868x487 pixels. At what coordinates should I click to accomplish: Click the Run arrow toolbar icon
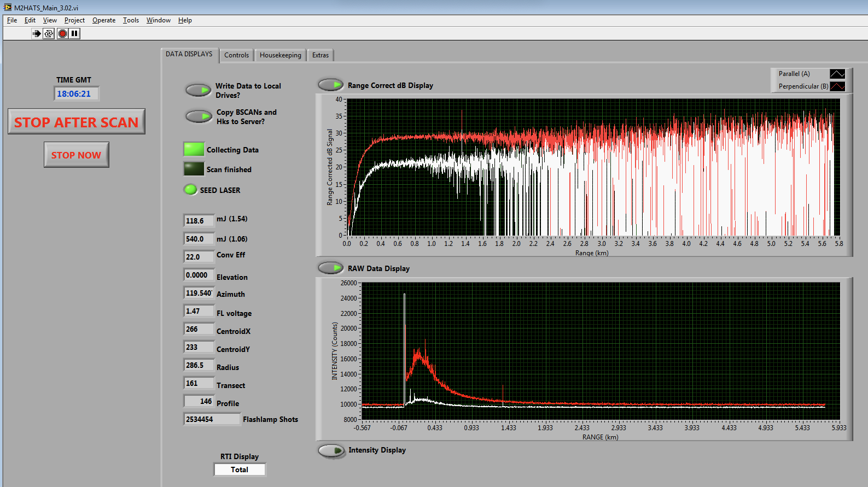36,33
